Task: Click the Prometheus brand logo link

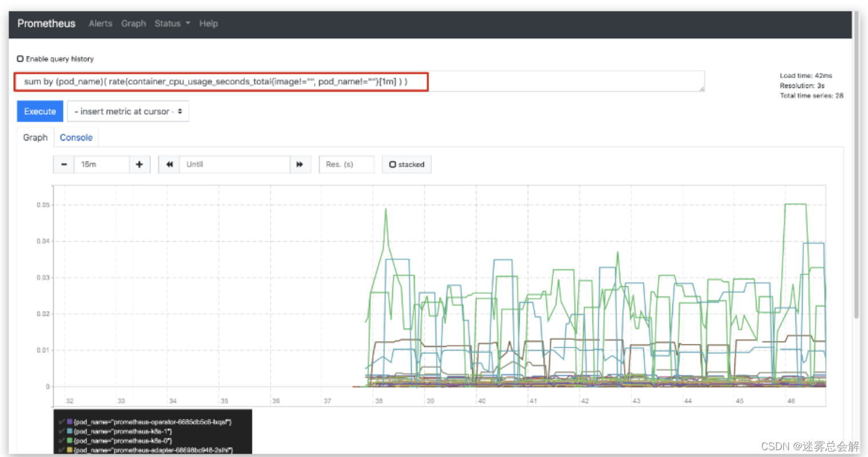Action: tap(46, 23)
